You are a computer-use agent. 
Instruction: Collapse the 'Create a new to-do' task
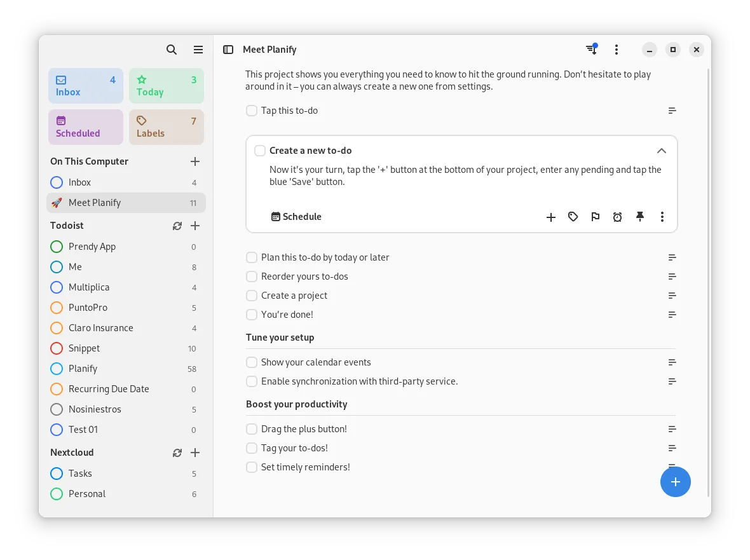[x=661, y=151]
